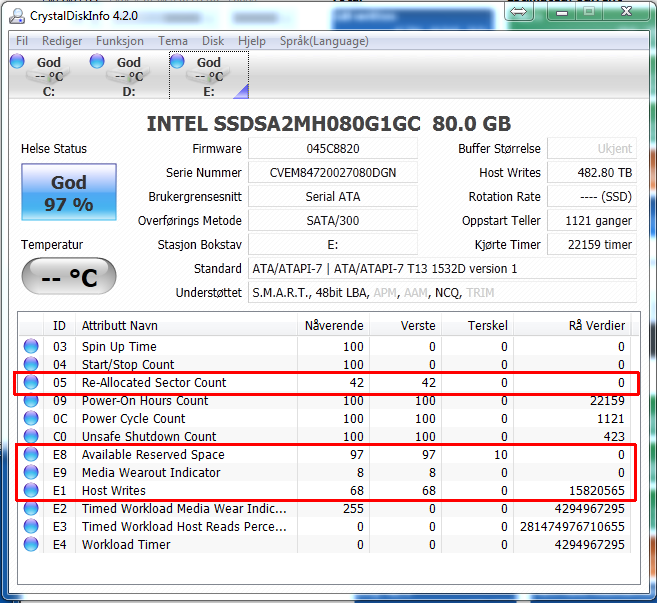Click status orb for Available Reserved Space
This screenshot has width=657, height=603.
(31, 454)
